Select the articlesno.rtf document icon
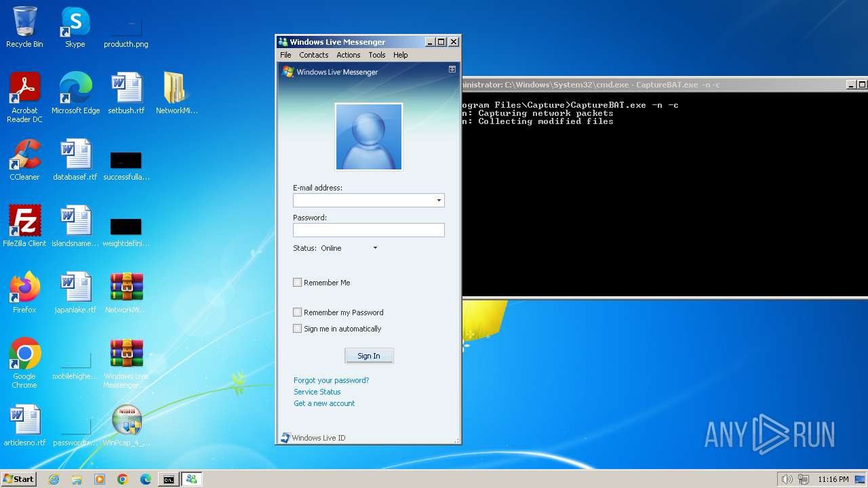The height and width of the screenshot is (488, 868). pos(24,426)
